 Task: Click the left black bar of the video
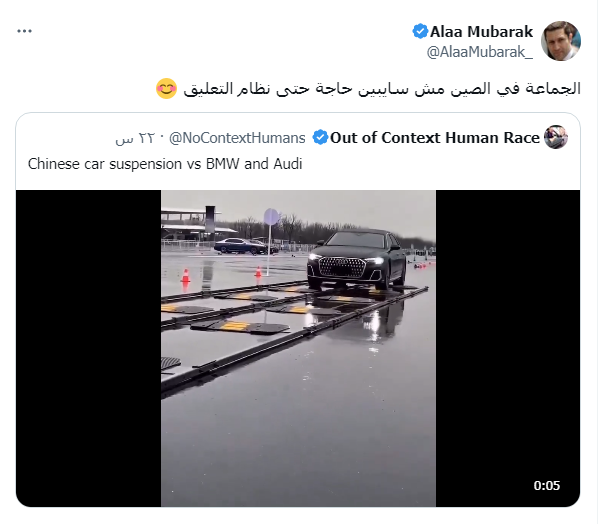click(88, 348)
